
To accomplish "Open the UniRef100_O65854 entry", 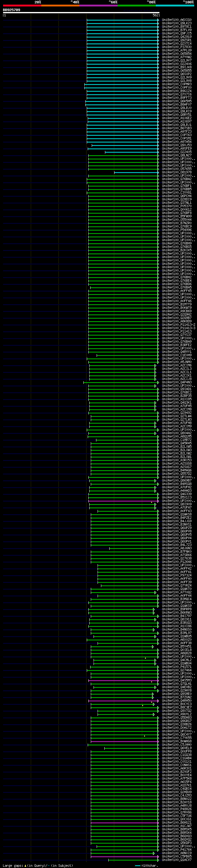I will pos(177,54).
